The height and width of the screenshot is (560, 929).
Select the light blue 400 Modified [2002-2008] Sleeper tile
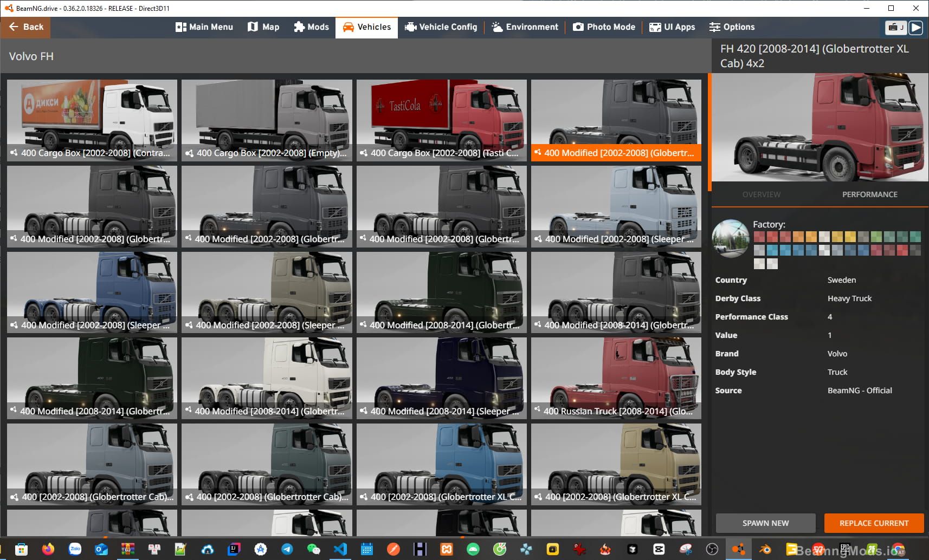pyautogui.click(x=616, y=206)
